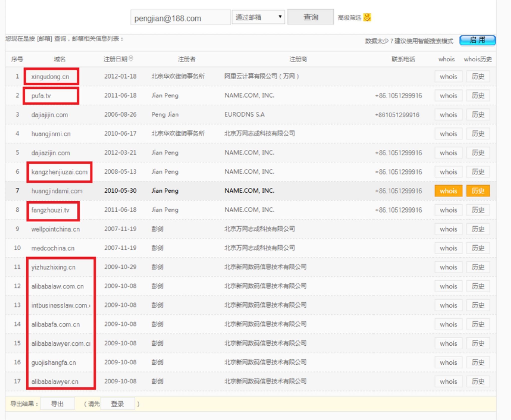Click the 注册者 column header
The height and width of the screenshot is (420, 511).
click(187, 59)
